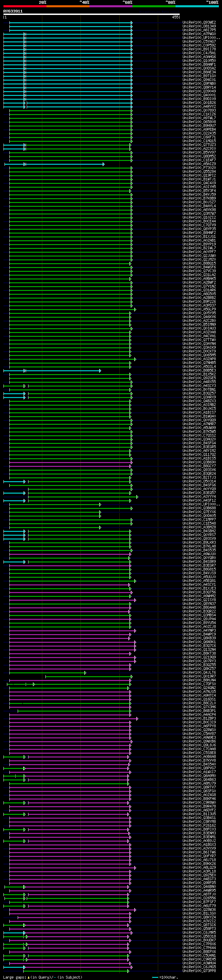The height and width of the screenshot is (980, 222).
Task: Select hit UniRef100_B3QR24
Action: click(x=199, y=473)
